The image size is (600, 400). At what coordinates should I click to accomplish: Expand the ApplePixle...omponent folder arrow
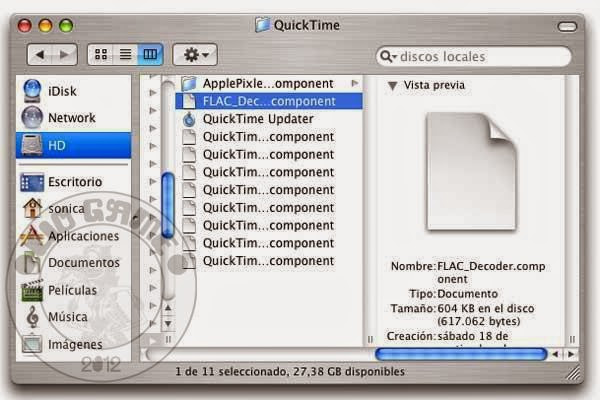[x=355, y=83]
